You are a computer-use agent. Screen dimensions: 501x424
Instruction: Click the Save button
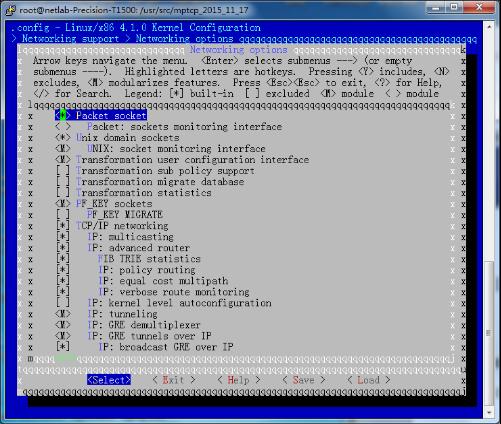[x=303, y=380]
